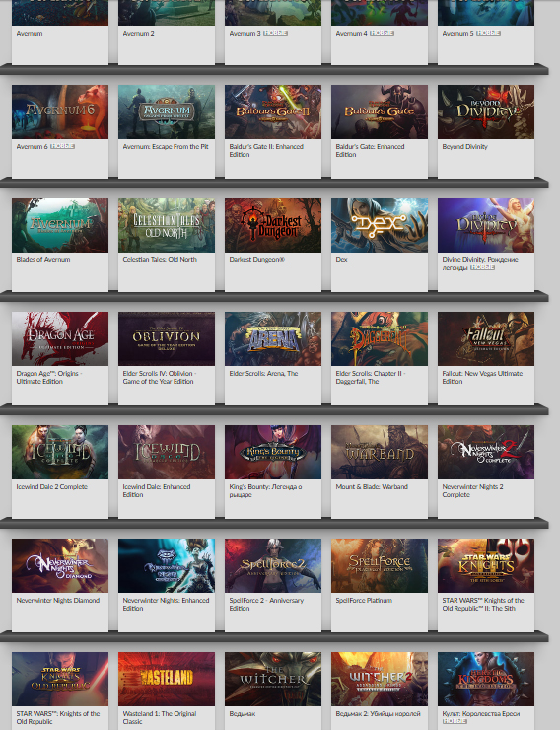
Task: Select The Witcher 2 cover image
Action: (379, 679)
